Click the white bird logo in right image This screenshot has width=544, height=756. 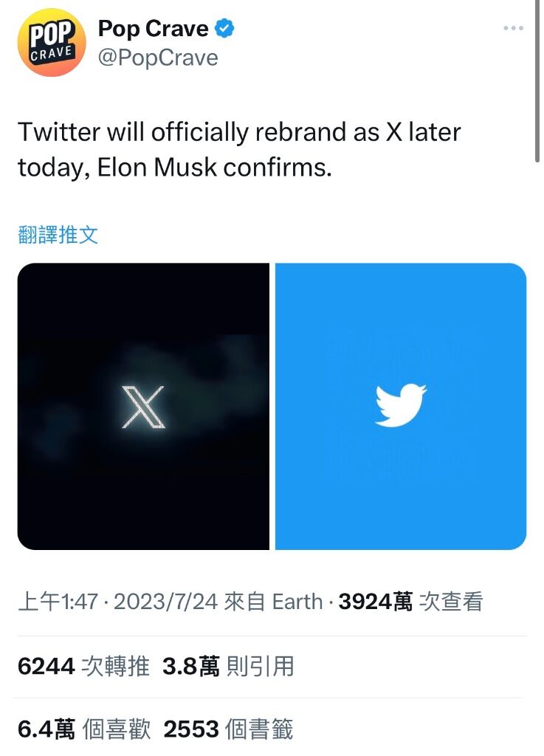coord(401,405)
